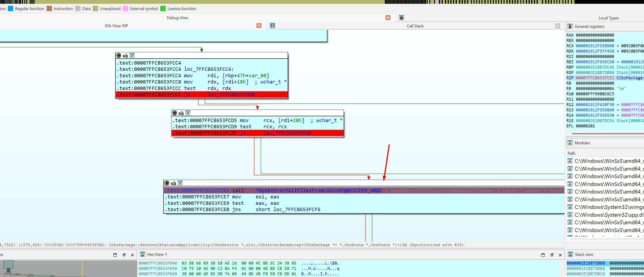Click the color icon in the FCC4 node header

119,55
